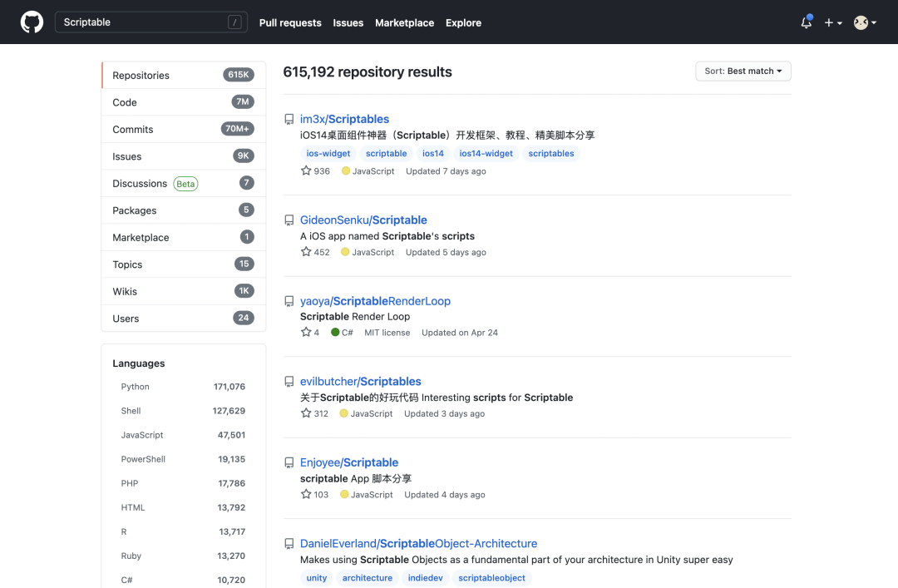The image size is (898, 588).
Task: Click star icon for Enjoyee/Scriptable
Action: (305, 494)
